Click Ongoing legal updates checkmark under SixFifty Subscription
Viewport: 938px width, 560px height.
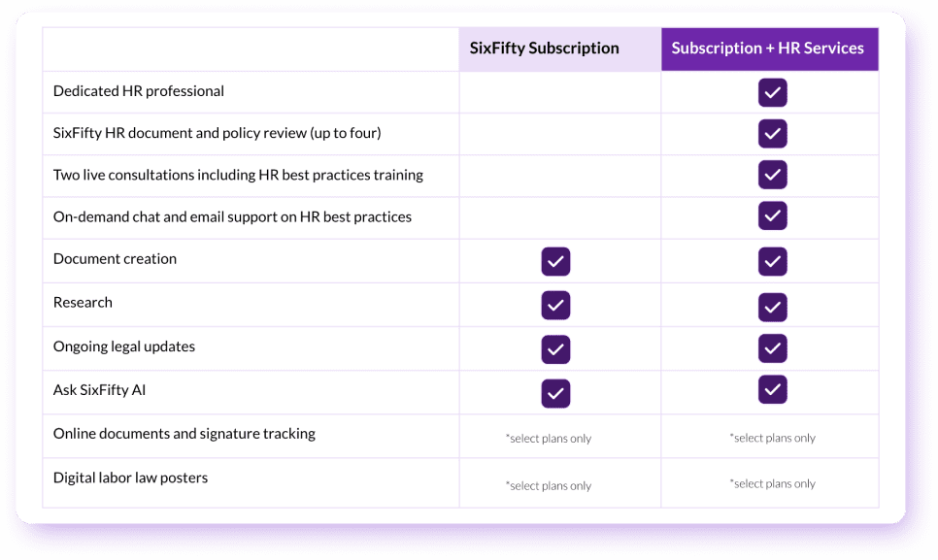click(555, 349)
